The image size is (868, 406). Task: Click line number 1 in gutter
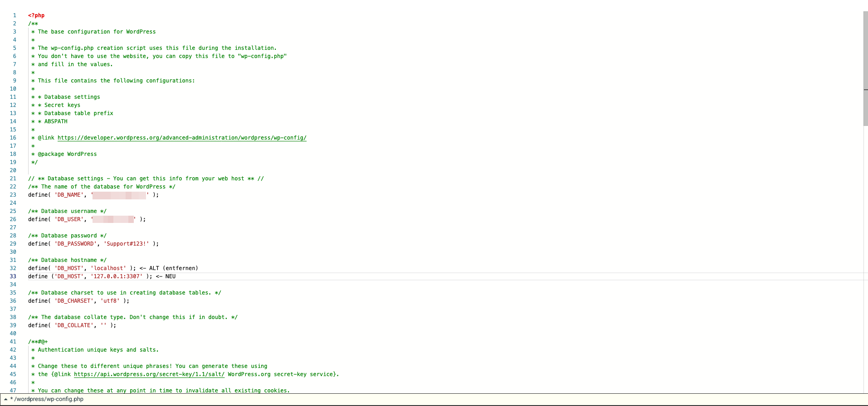15,15
